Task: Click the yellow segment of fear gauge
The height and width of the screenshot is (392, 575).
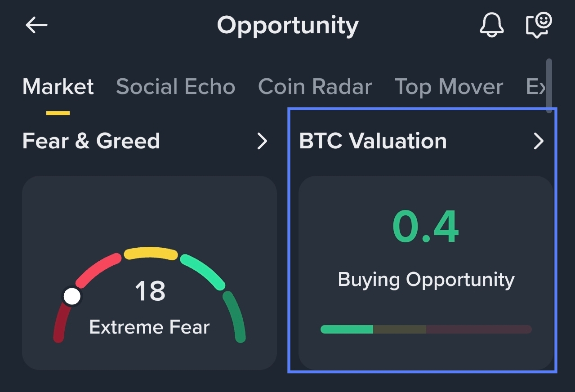Action: click(151, 253)
